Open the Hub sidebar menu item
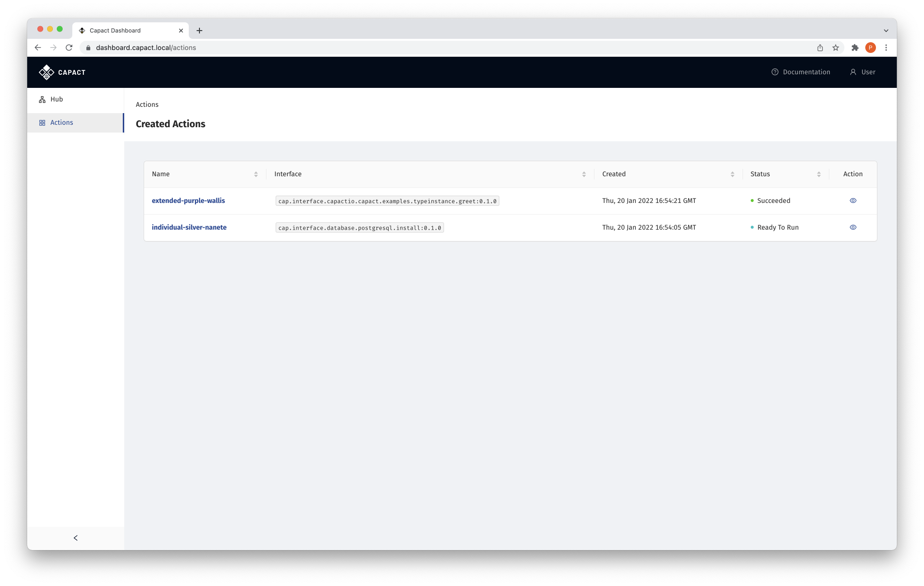 (x=57, y=100)
